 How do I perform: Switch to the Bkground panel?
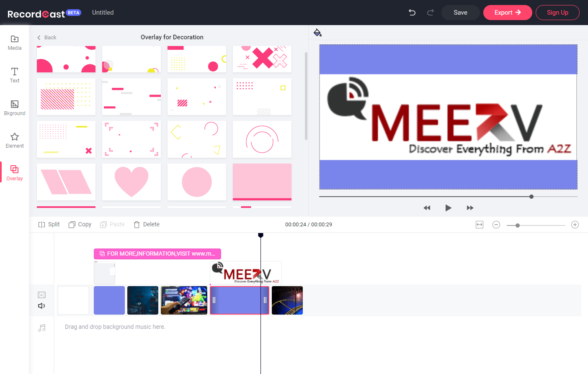(15, 108)
